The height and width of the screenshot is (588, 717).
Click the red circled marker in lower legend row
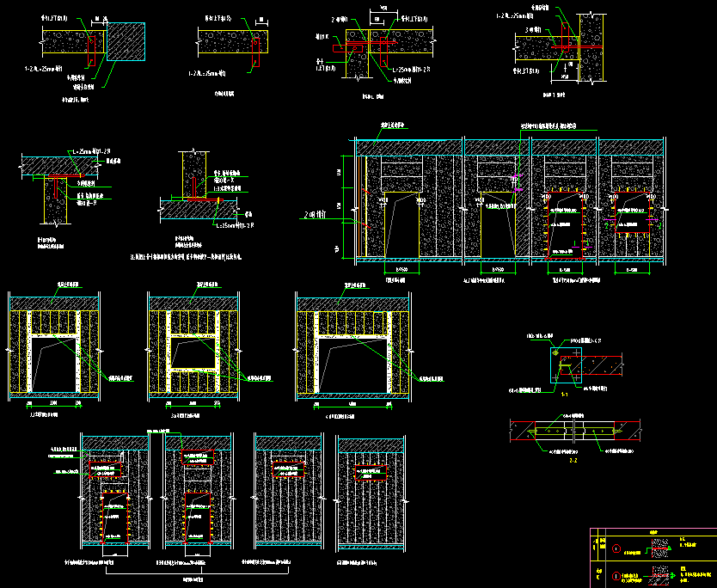pos(616,575)
